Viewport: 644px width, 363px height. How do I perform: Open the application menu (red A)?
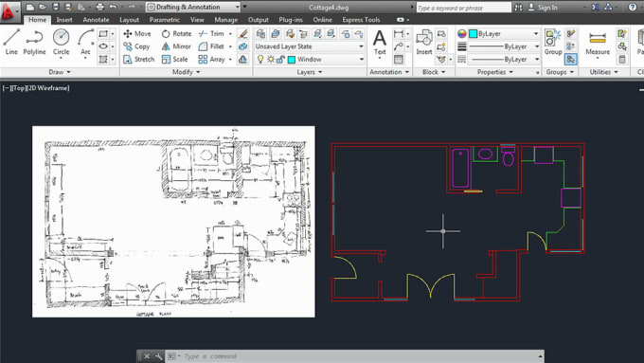[x=9, y=11]
